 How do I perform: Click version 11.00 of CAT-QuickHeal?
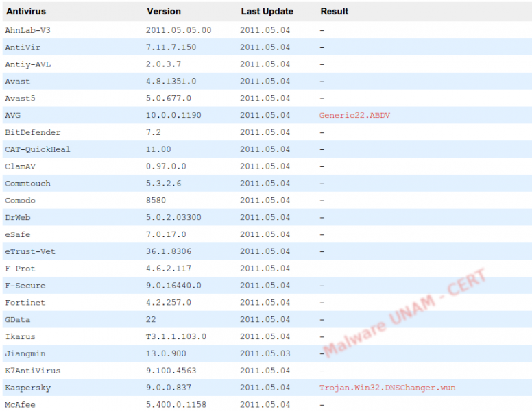pos(158,149)
